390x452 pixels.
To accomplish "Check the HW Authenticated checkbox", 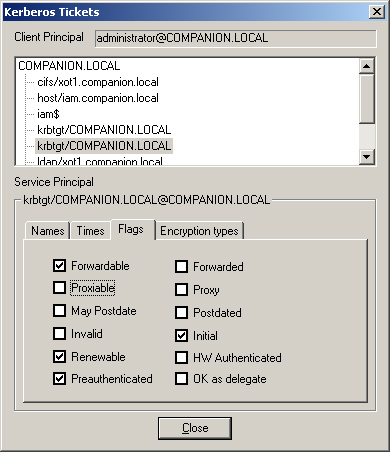I will [x=181, y=358].
